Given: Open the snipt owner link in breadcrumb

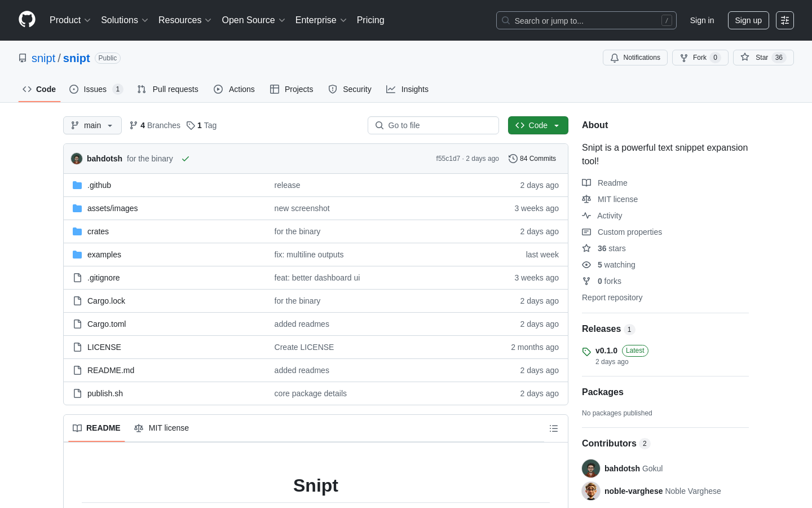Looking at the screenshot, I should tap(43, 58).
